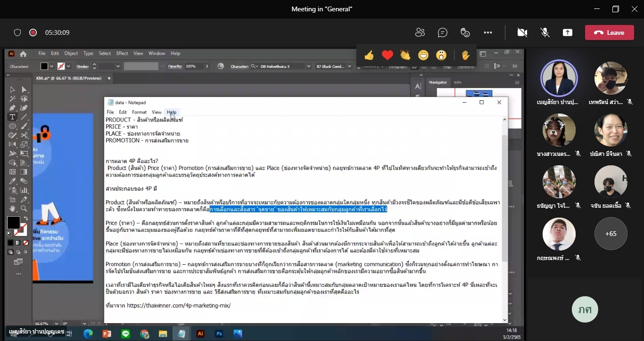Screen dimensions: 644x341
Task: Select the Zoom tool
Action: tap(24, 209)
